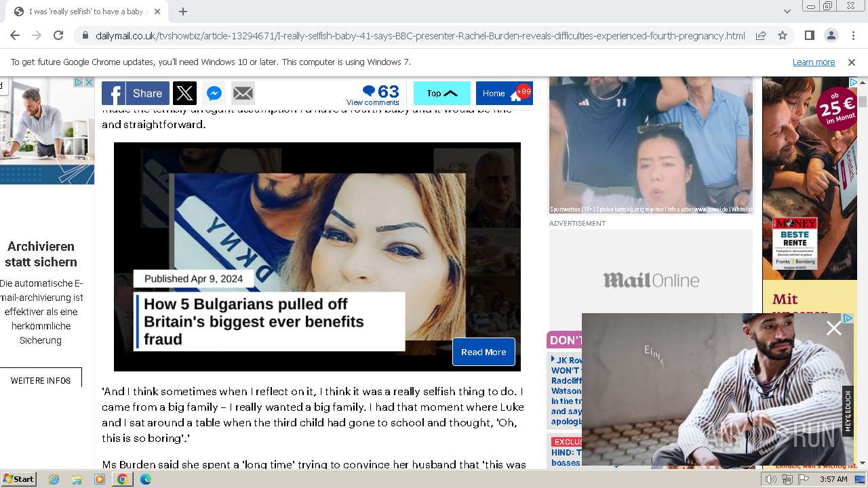The width and height of the screenshot is (868, 488).
Task: Bookmark this page with star icon
Action: 783,36
